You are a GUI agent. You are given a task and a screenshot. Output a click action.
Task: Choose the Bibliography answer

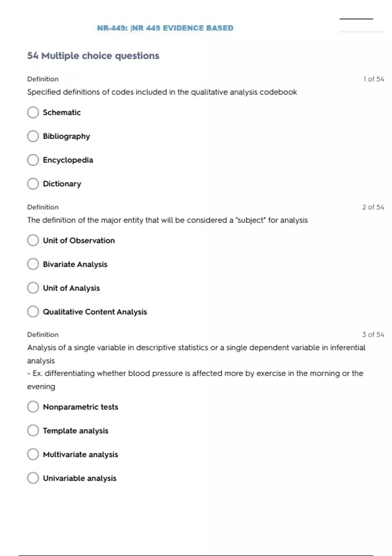[x=33, y=136]
